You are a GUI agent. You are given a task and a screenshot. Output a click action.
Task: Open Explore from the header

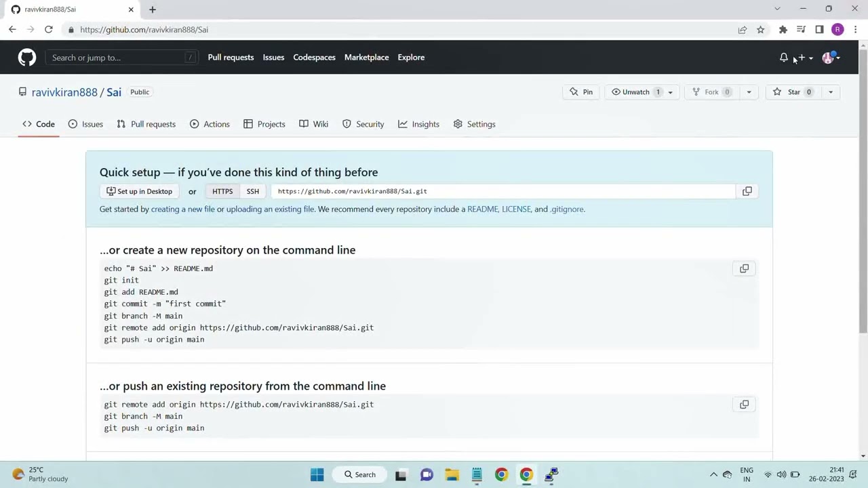coord(411,58)
